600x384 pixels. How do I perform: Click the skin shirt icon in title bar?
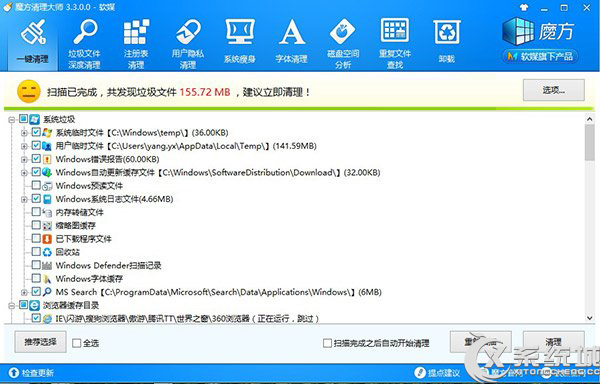(524, 7)
